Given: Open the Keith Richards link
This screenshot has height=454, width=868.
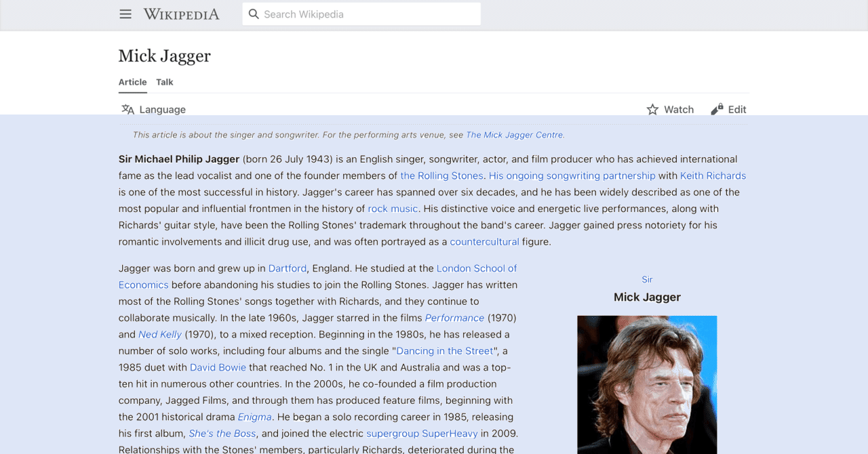Looking at the screenshot, I should 713,176.
